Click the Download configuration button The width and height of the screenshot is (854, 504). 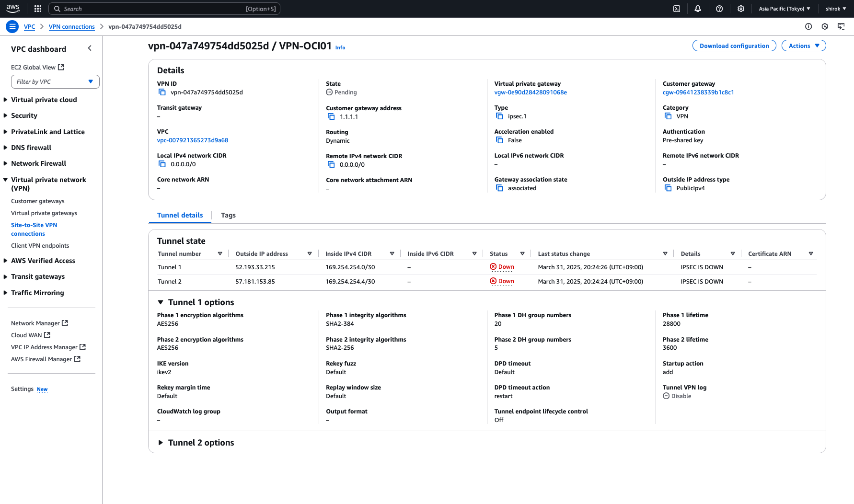[734, 46]
